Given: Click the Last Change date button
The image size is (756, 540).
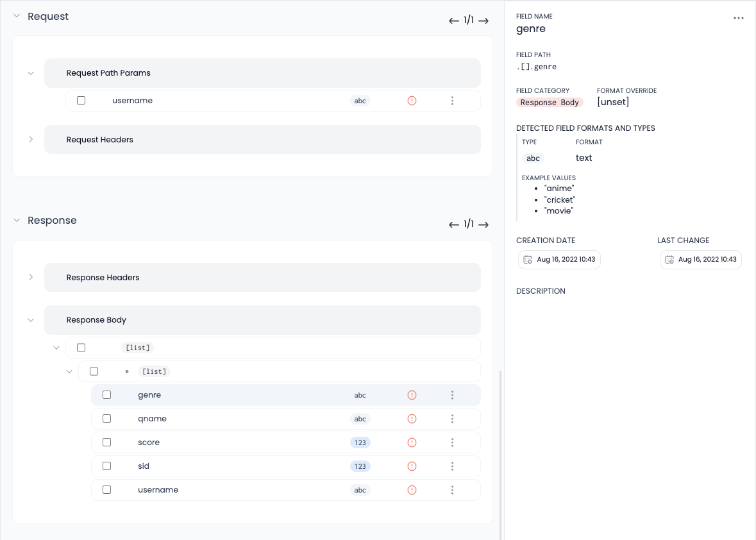Looking at the screenshot, I should point(700,260).
